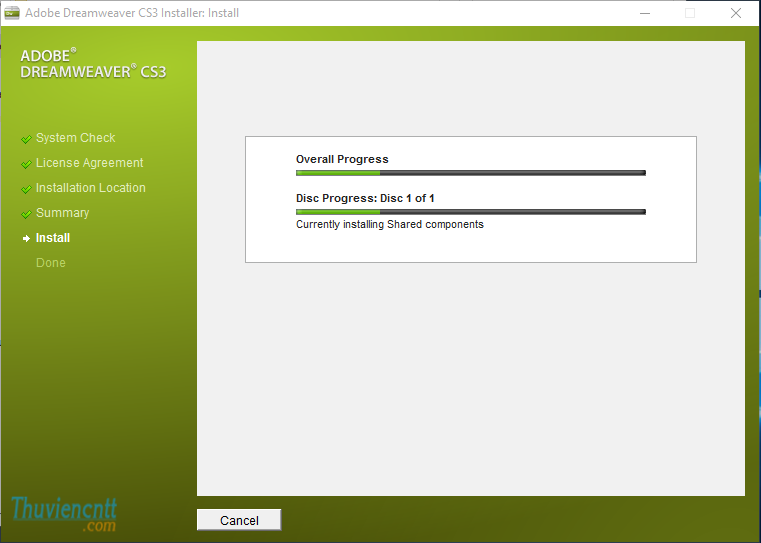Click the Overall Progress label
Viewport: 761px width, 543px height.
point(342,159)
